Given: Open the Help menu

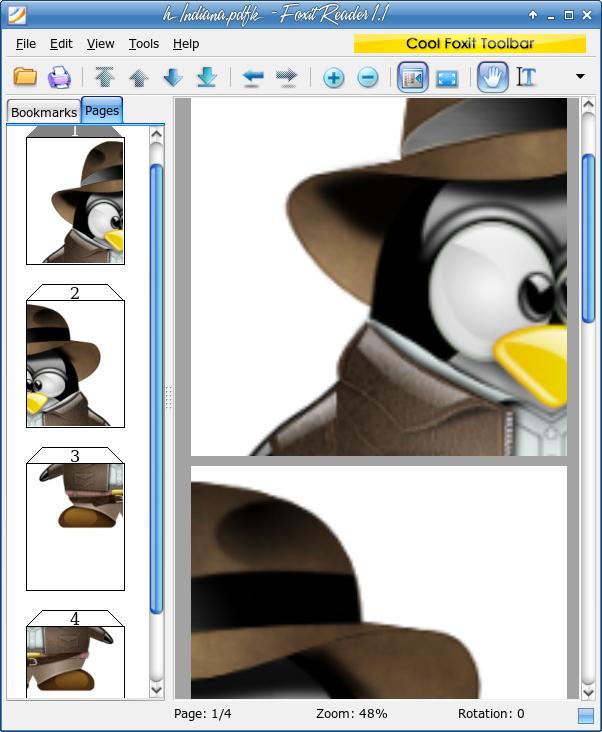Looking at the screenshot, I should (x=186, y=44).
